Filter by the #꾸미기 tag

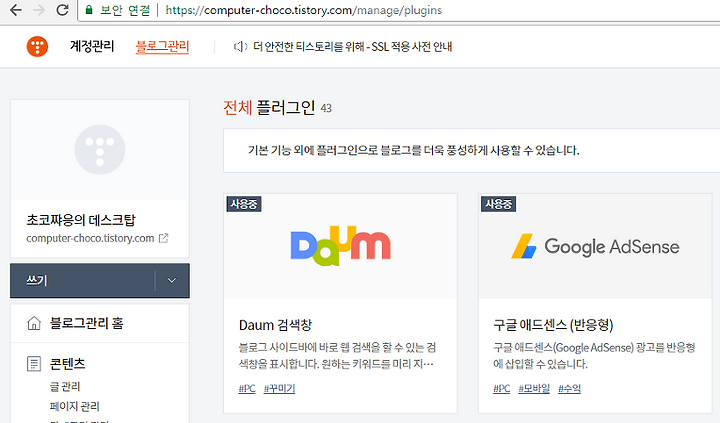point(279,389)
